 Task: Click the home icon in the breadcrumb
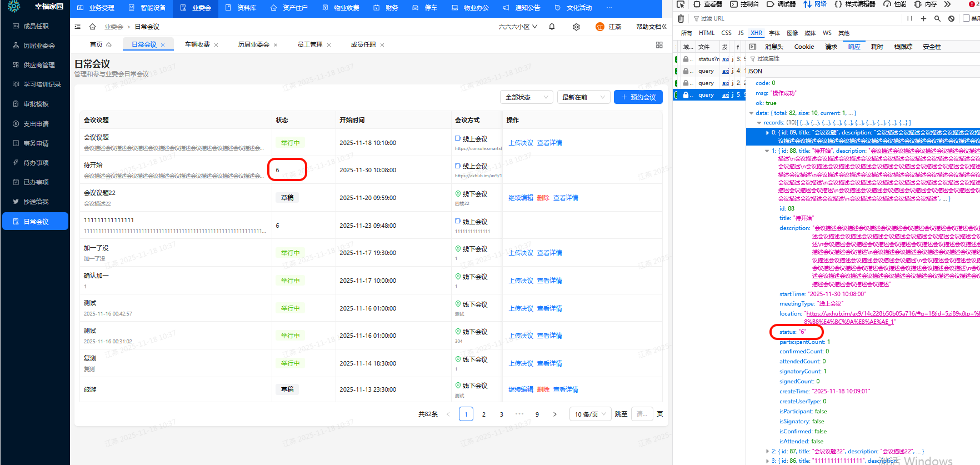point(93,27)
